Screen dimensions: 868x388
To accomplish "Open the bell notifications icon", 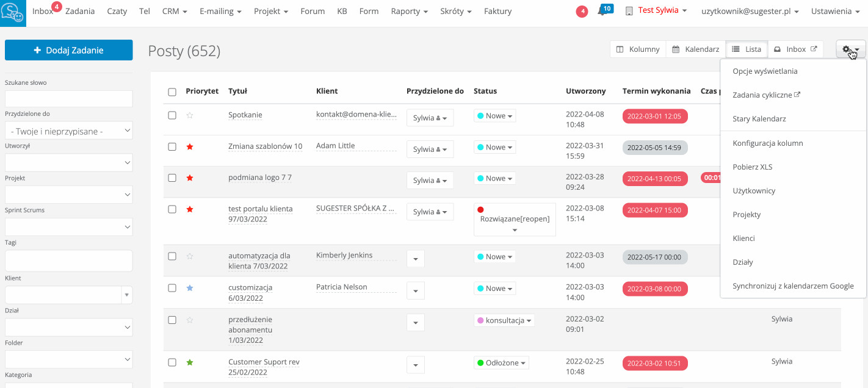I will coord(602,12).
